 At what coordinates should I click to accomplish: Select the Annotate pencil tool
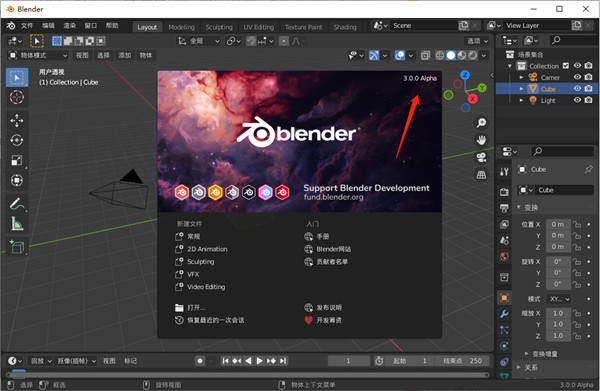[16, 204]
